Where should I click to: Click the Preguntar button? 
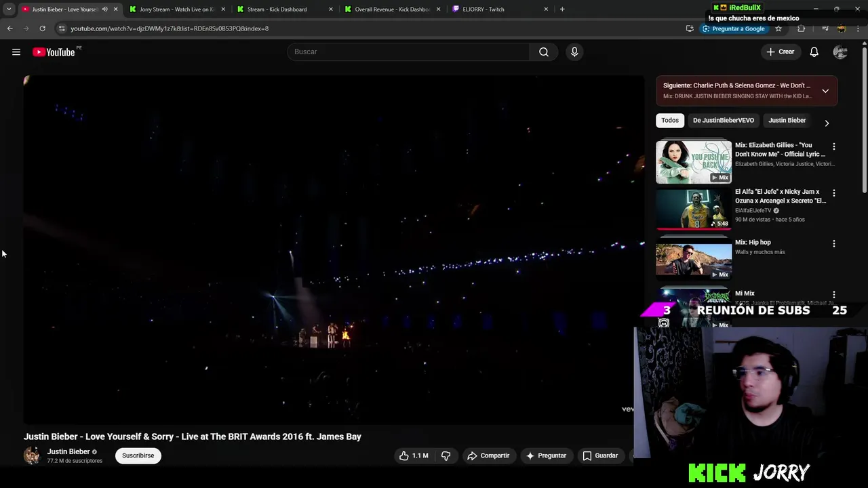click(546, 455)
